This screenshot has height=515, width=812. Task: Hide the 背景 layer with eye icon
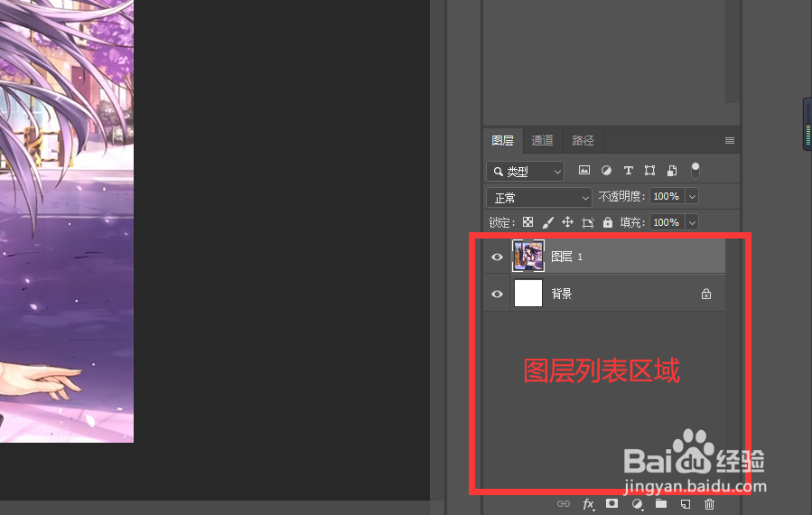[x=497, y=294]
